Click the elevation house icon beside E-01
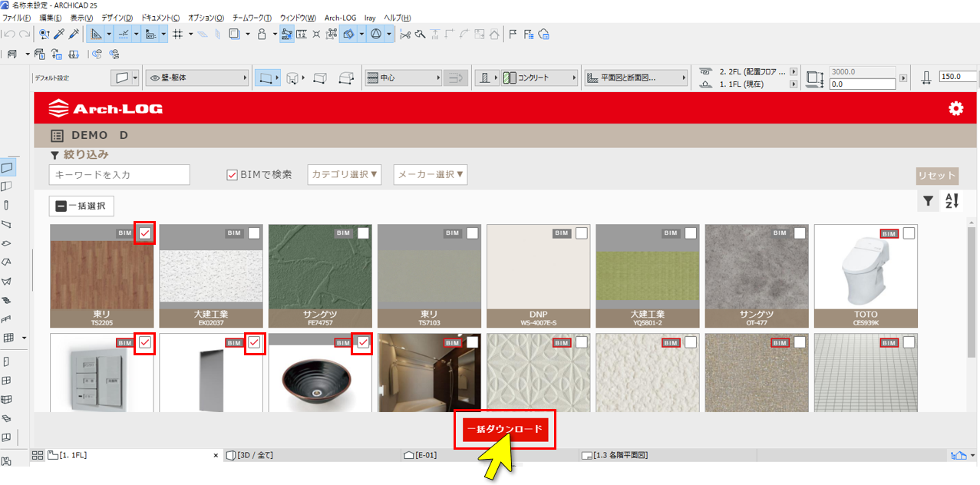 tap(408, 455)
